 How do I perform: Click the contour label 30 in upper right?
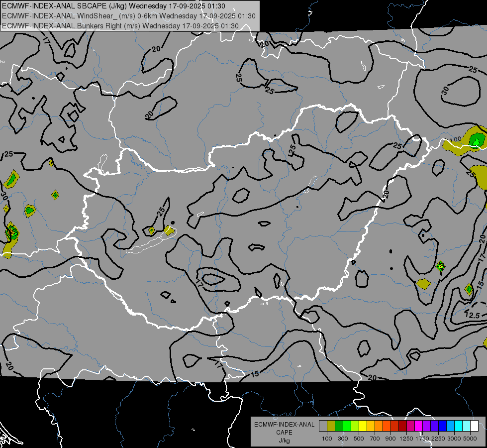click(445, 90)
